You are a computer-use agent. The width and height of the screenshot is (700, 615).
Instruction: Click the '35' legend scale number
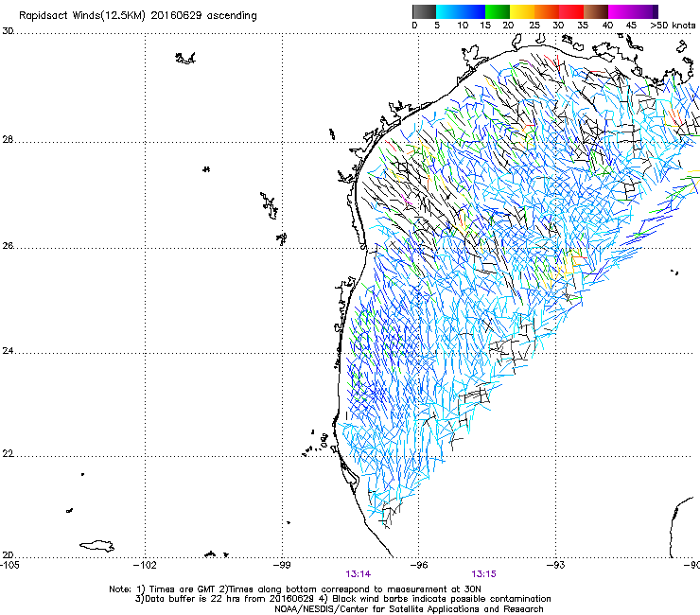[583, 26]
